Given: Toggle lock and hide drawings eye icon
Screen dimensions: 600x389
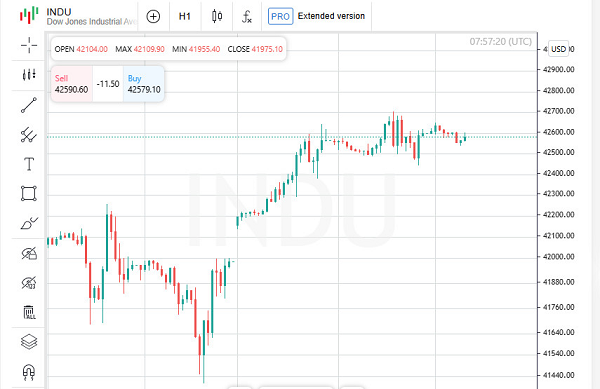Looking at the screenshot, I should pyautogui.click(x=29, y=253).
